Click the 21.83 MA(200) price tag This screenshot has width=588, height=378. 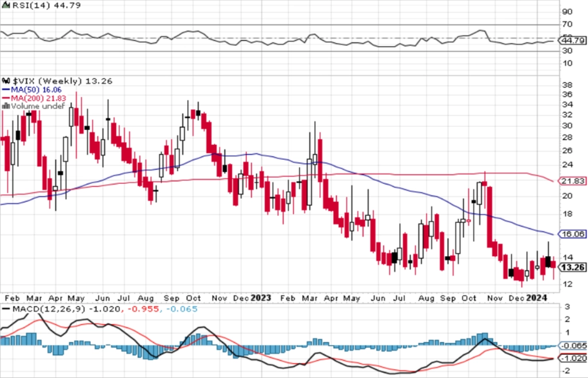point(572,181)
